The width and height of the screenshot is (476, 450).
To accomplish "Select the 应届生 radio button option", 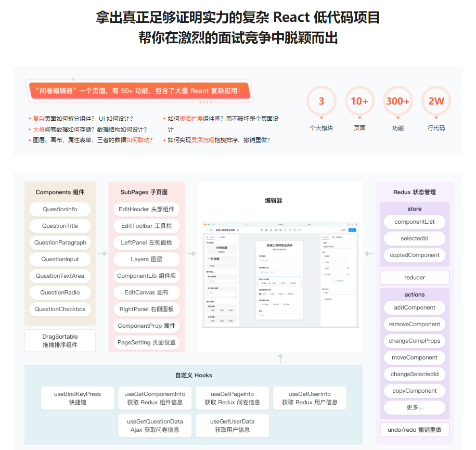I will pyautogui.click(x=260, y=282).
